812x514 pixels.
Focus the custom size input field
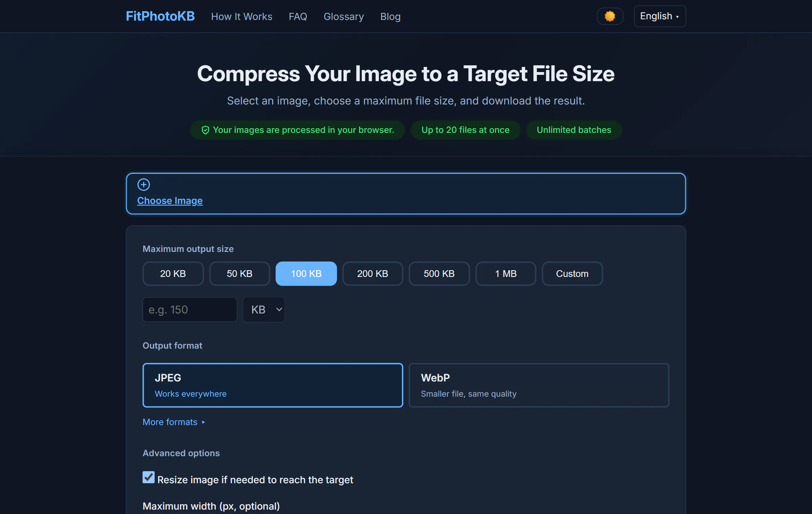pyautogui.click(x=190, y=309)
